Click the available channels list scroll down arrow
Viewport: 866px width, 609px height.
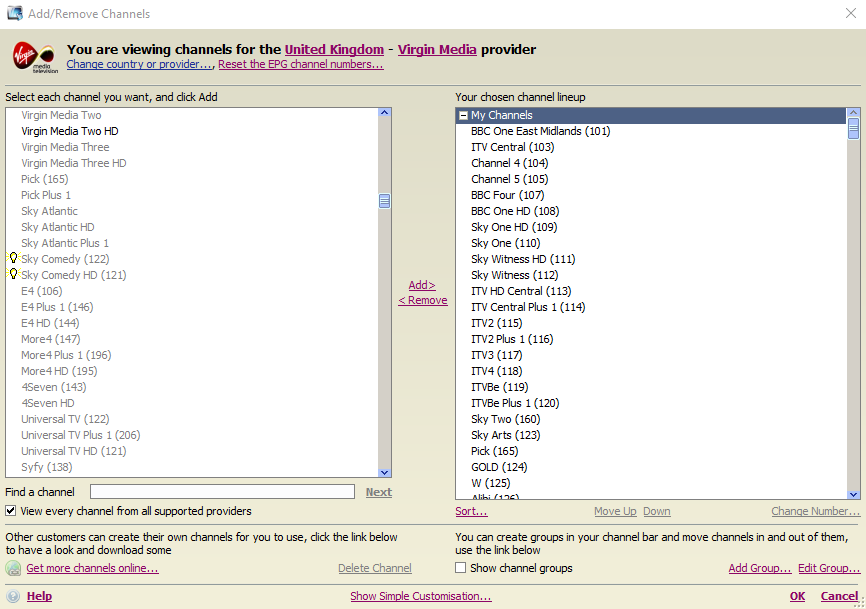point(384,473)
